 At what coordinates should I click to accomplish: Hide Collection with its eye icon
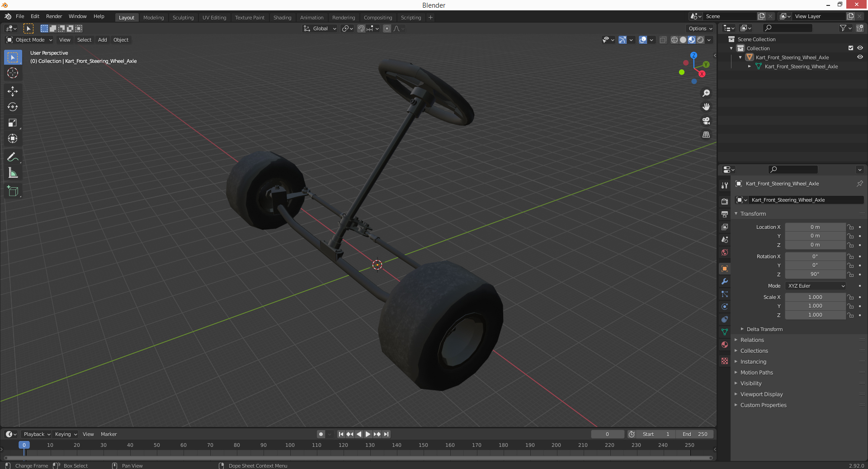(860, 48)
